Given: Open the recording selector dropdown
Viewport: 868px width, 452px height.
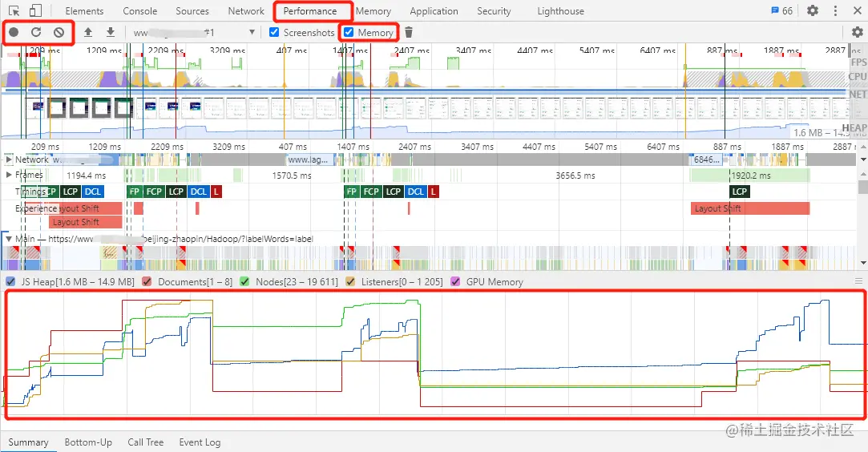Looking at the screenshot, I should click(x=252, y=32).
